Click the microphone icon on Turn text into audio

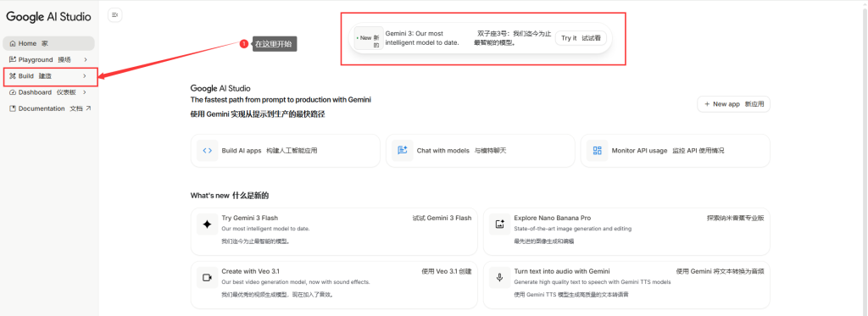500,277
